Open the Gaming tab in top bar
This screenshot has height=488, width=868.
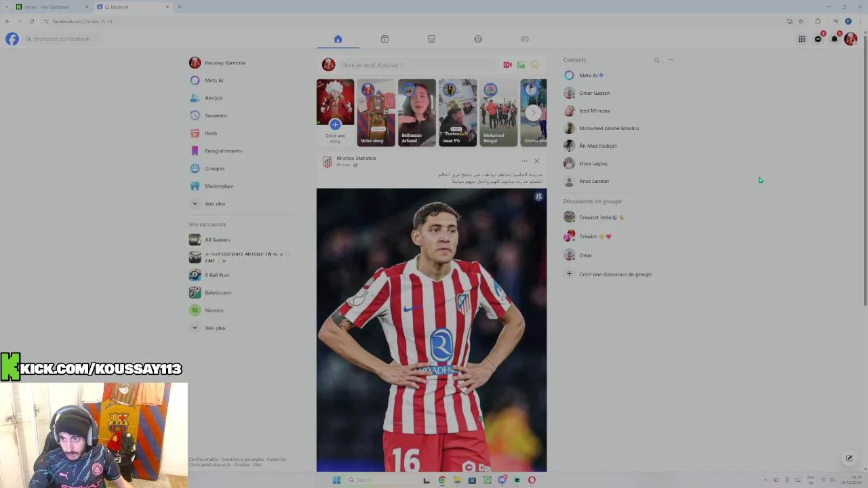coord(525,39)
